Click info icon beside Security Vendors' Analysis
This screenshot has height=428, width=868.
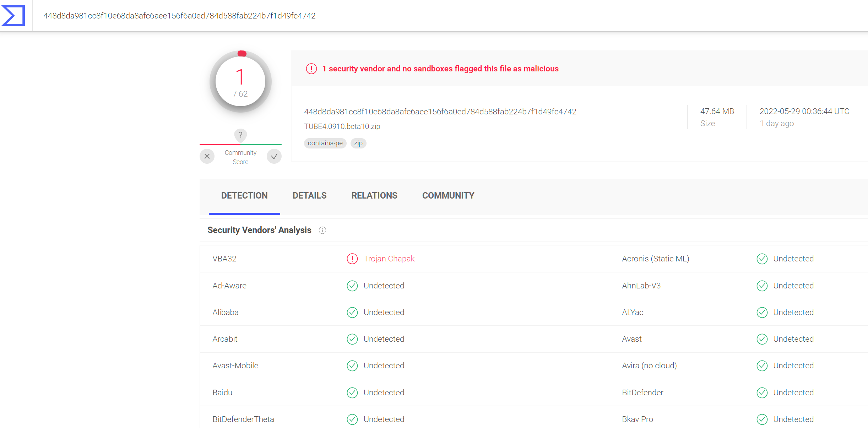(322, 231)
